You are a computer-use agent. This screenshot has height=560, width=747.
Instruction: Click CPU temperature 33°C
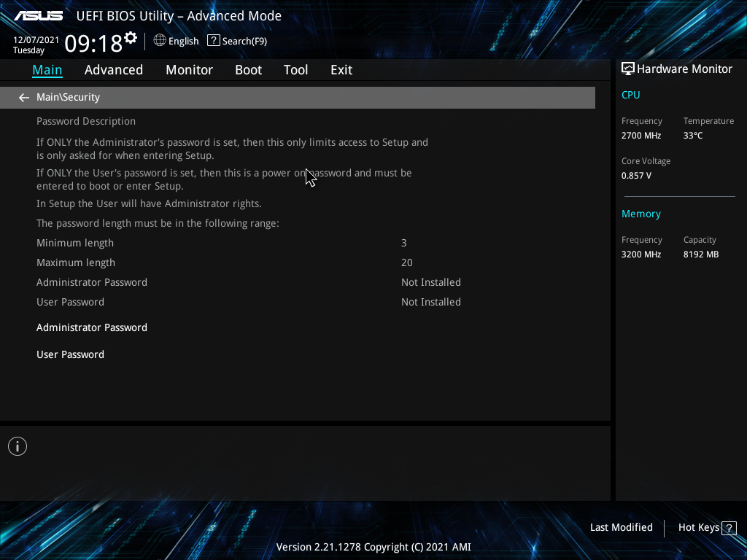point(693,136)
